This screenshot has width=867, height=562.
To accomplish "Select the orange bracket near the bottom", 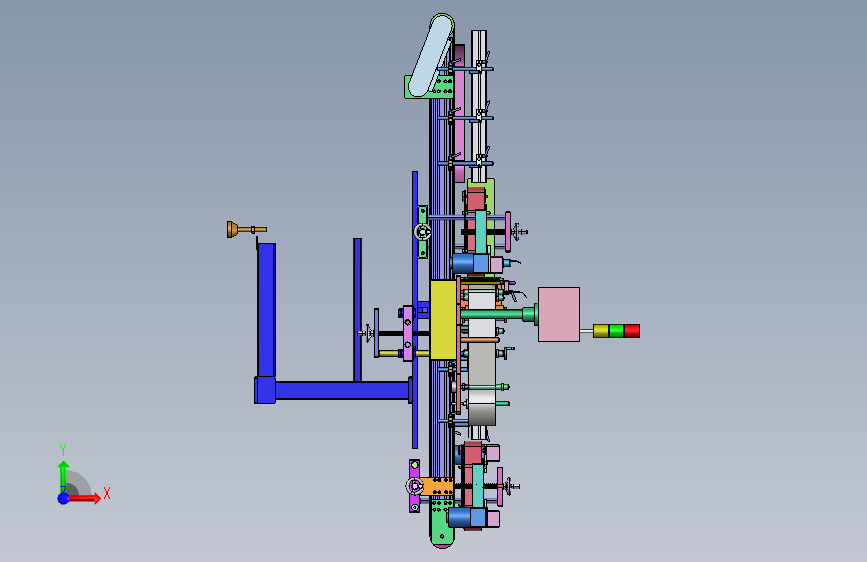I will point(437,487).
